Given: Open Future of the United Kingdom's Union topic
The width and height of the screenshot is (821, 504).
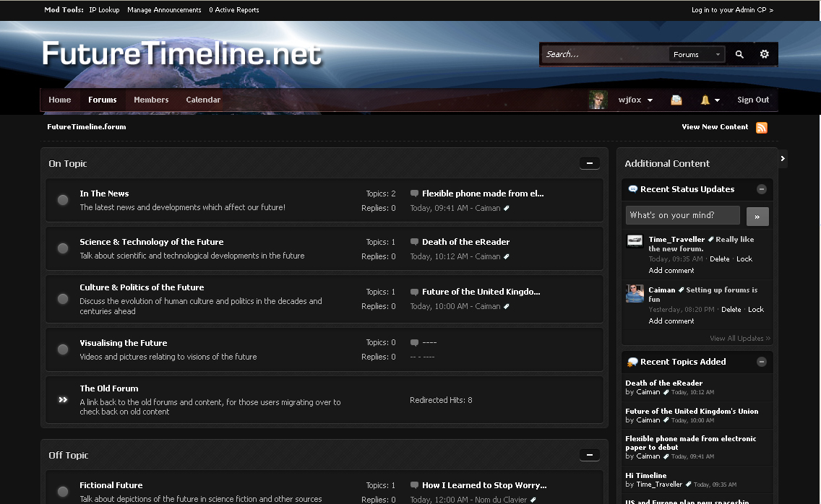Looking at the screenshot, I should 692,412.
